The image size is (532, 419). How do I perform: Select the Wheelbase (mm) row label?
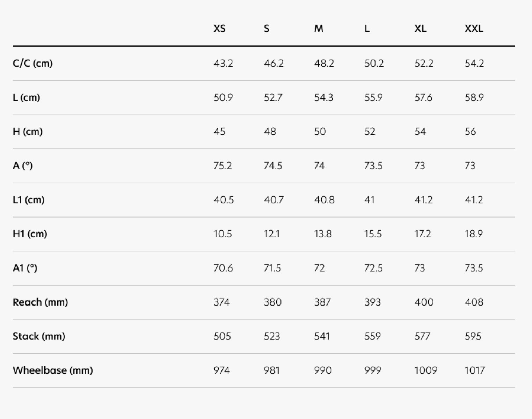pos(53,370)
